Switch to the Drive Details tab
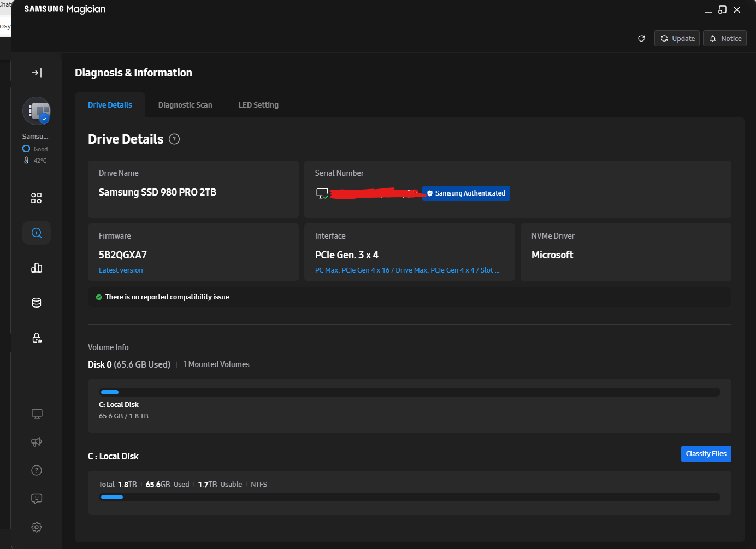Viewport: 756px width, 549px height. [x=110, y=105]
